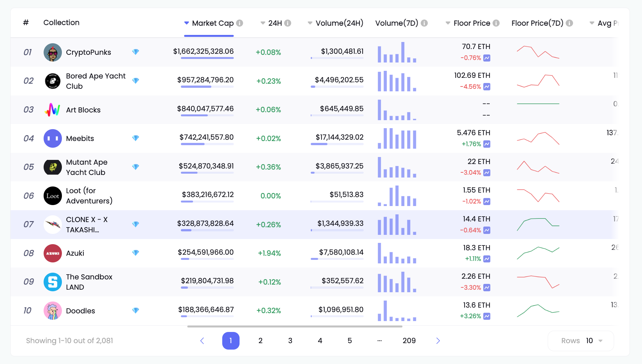The width and height of the screenshot is (642, 364).
Task: Sort by Volume(24H) arrow
Action: (310, 23)
